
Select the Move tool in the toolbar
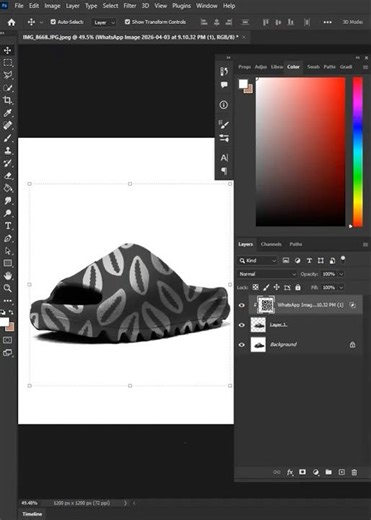point(7,50)
